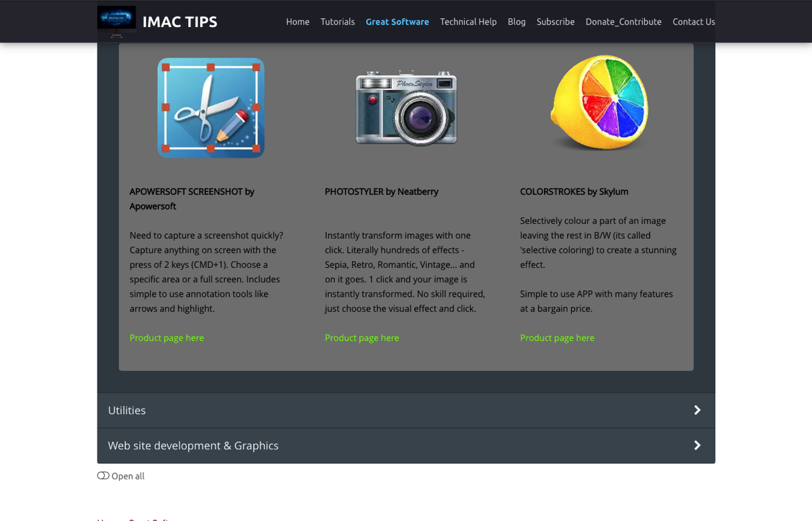Open the Donate_Contribute menu item
The image size is (812, 521).
coord(624,22)
